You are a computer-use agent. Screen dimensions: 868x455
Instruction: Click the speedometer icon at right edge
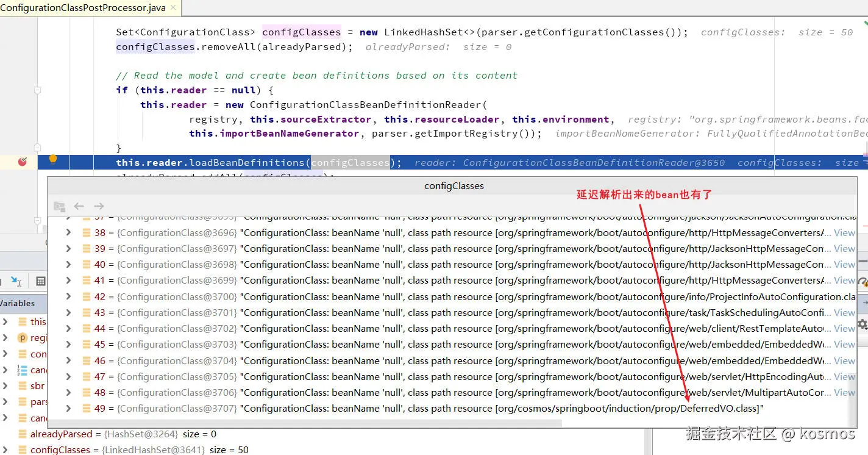coord(863,282)
